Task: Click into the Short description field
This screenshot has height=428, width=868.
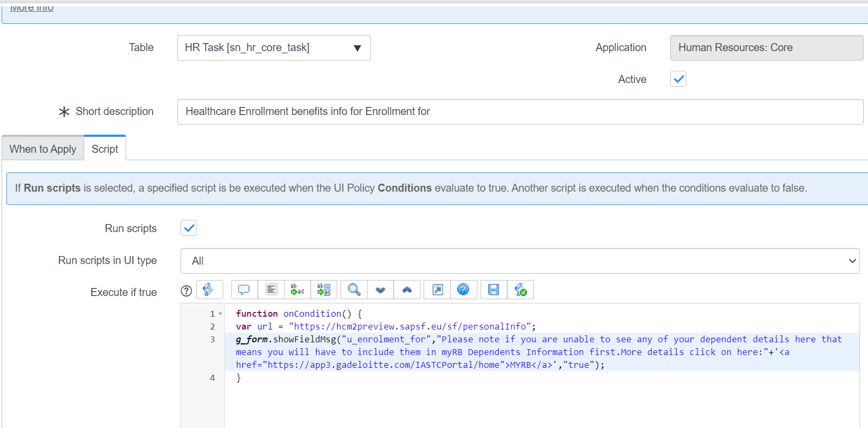Action: click(x=520, y=112)
